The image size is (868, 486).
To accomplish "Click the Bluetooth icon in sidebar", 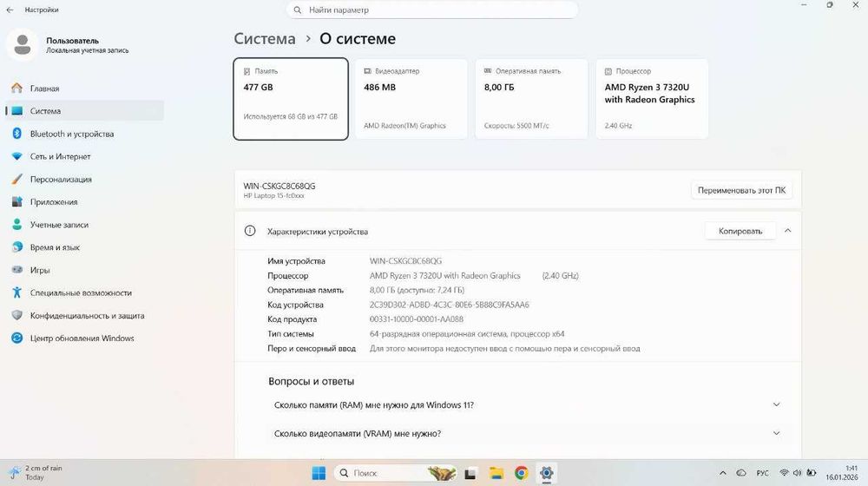I will click(17, 134).
